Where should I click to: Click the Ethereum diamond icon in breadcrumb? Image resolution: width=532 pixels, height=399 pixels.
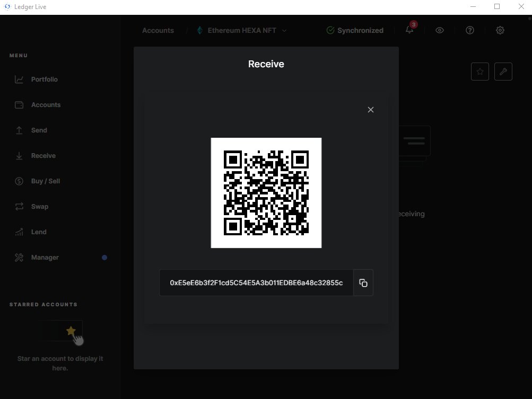pos(200,30)
